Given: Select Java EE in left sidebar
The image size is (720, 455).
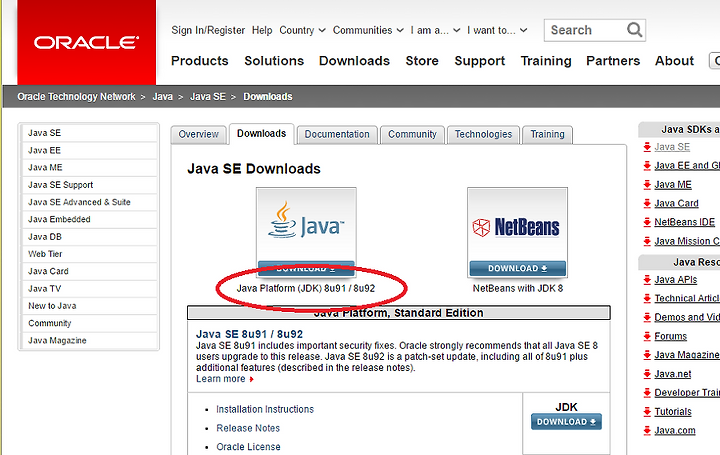Looking at the screenshot, I should (89, 151).
